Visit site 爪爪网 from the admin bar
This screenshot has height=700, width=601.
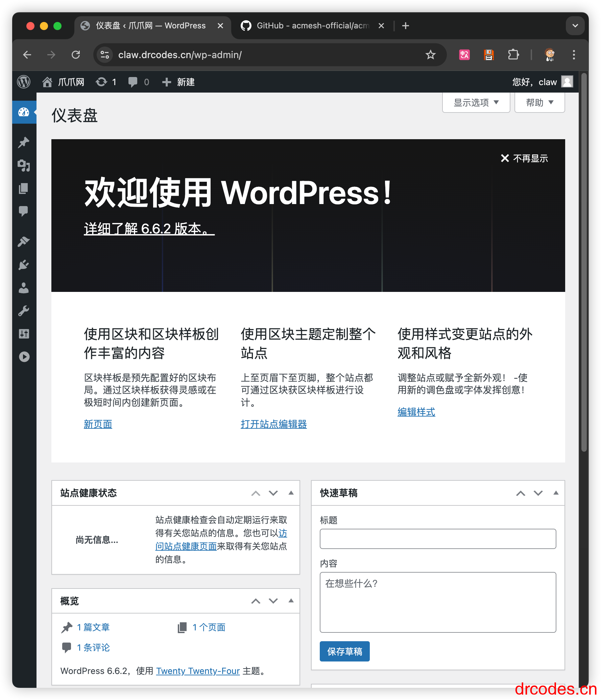(x=63, y=82)
